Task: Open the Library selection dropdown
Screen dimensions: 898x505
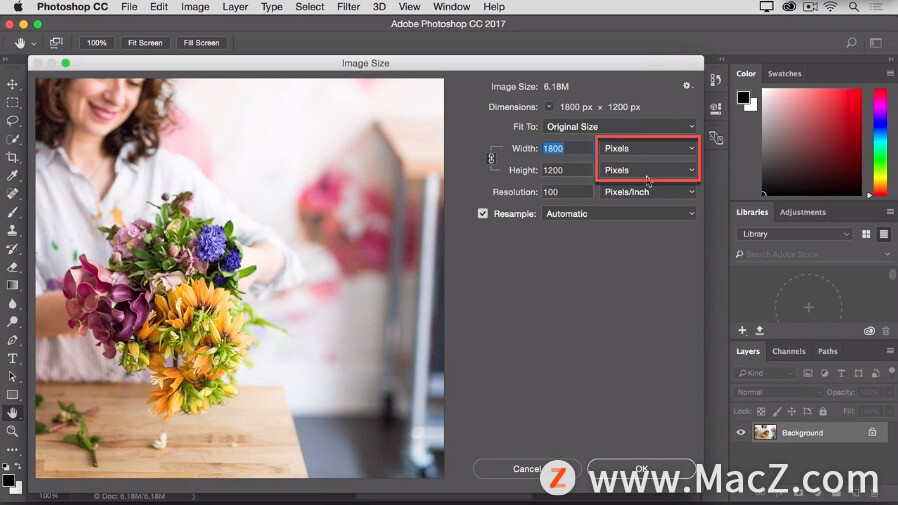Action: (794, 234)
